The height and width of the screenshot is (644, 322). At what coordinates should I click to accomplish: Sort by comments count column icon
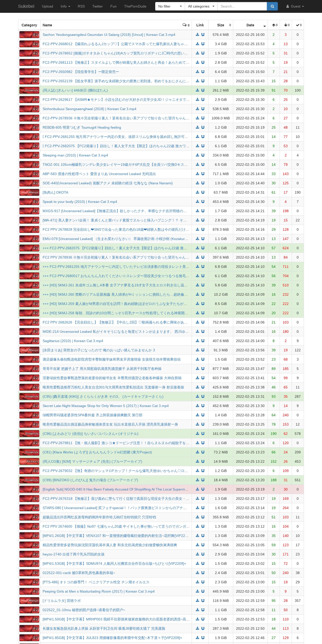pos(186,25)
